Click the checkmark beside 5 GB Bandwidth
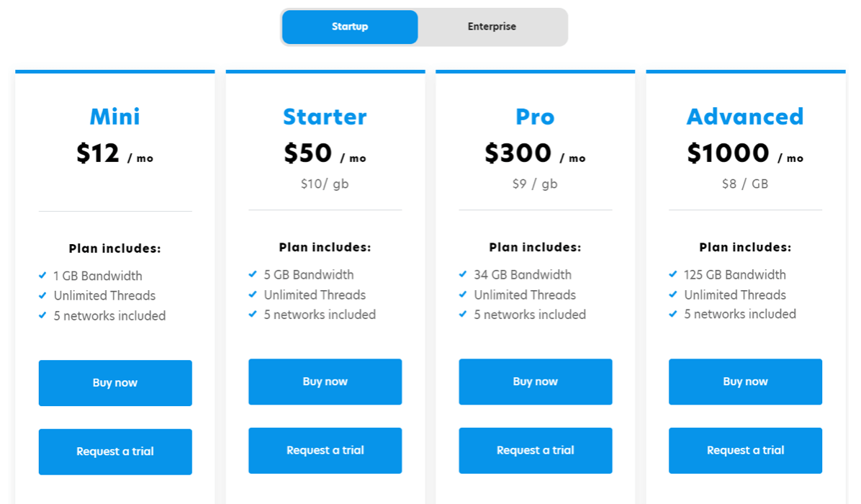This screenshot has height=504, width=861. point(253,274)
